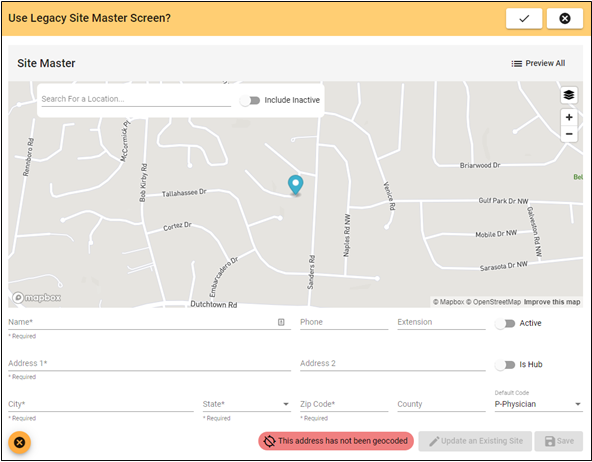Viewport: 592px width, 462px height.
Task: Click the Cortez Dr street label
Action: click(x=177, y=226)
